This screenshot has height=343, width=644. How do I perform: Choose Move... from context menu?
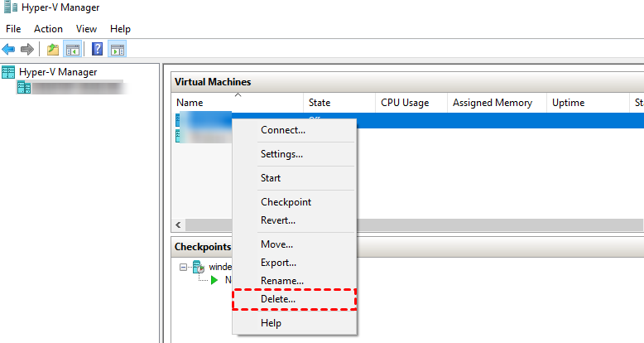(295, 244)
